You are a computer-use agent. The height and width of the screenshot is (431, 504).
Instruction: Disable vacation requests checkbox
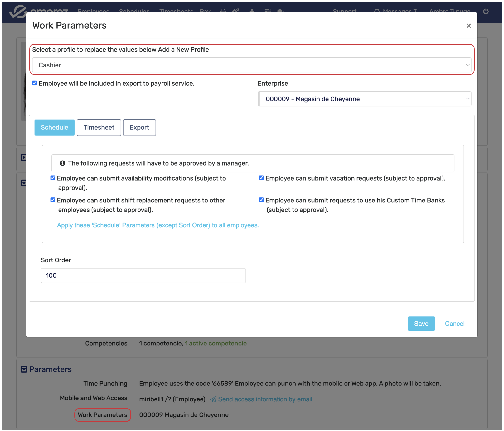[x=261, y=178]
